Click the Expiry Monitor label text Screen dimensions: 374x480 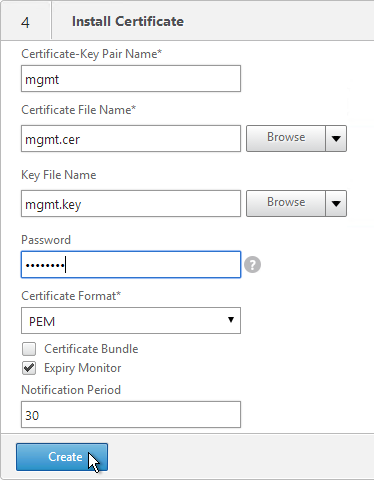(83, 368)
